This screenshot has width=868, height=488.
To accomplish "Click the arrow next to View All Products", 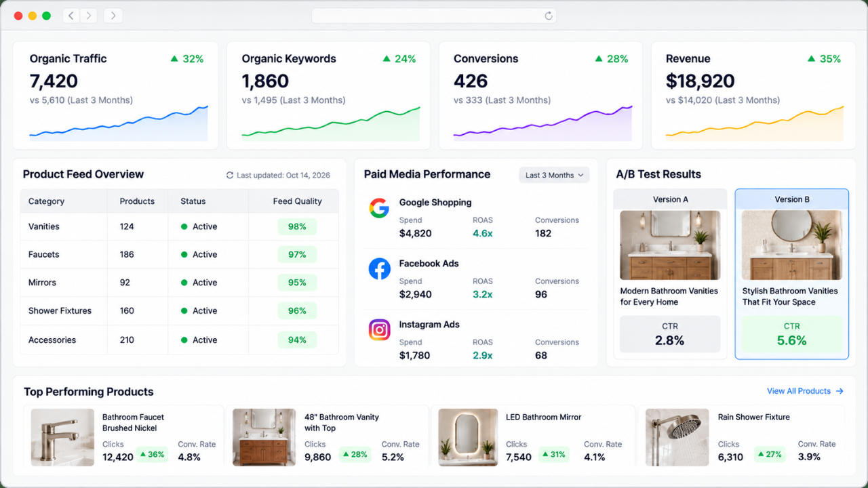I will click(x=840, y=391).
